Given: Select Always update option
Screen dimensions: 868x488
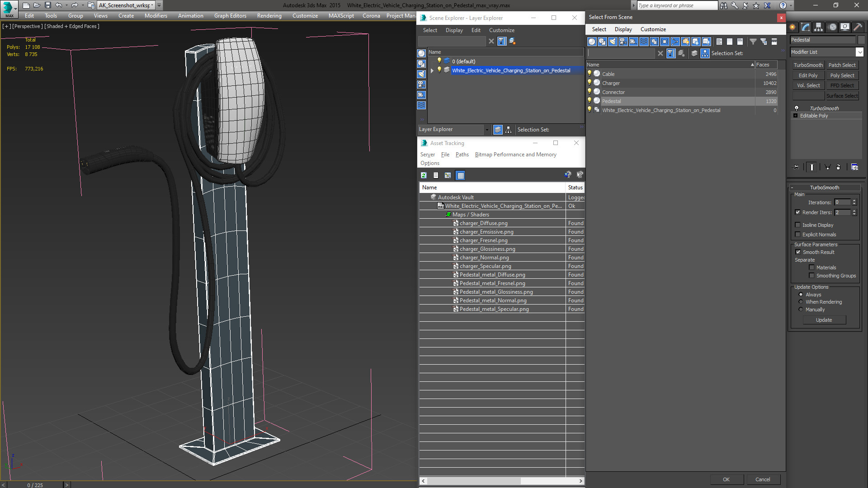Looking at the screenshot, I should click(x=801, y=295).
